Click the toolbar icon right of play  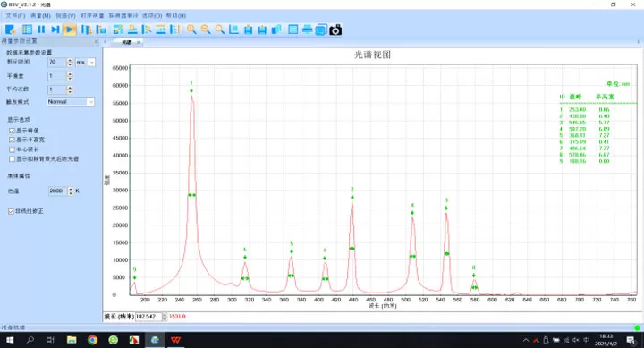(86, 30)
